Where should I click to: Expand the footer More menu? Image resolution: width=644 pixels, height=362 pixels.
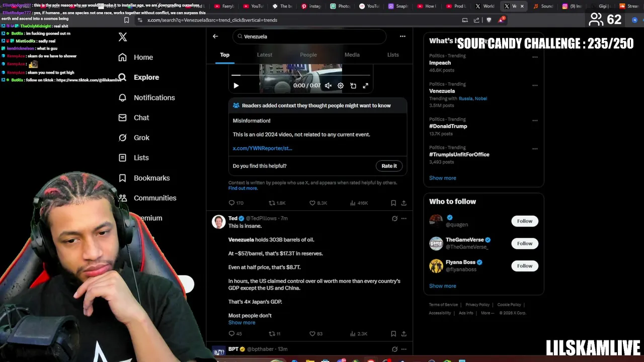[488, 313]
